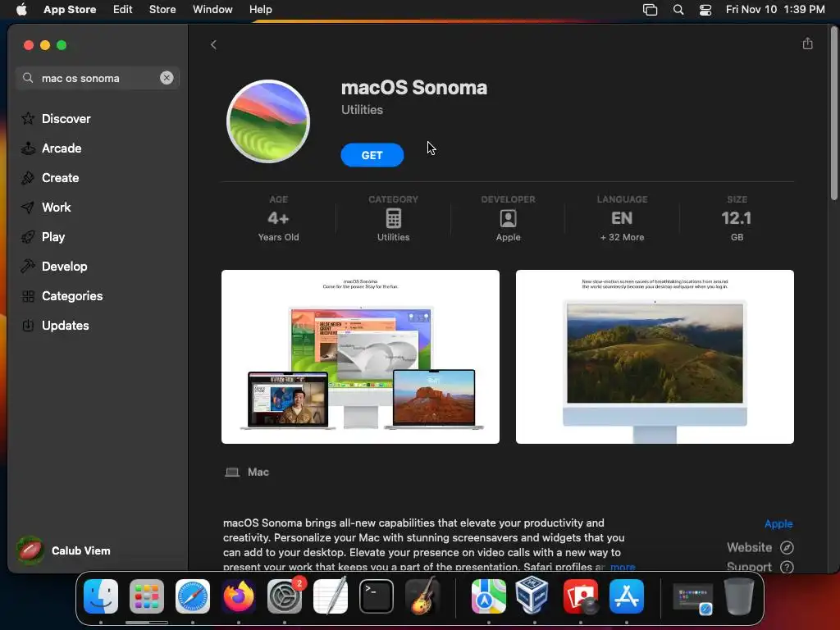Click the Utilities category calculator icon
Image resolution: width=840 pixels, height=630 pixels.
(393, 218)
